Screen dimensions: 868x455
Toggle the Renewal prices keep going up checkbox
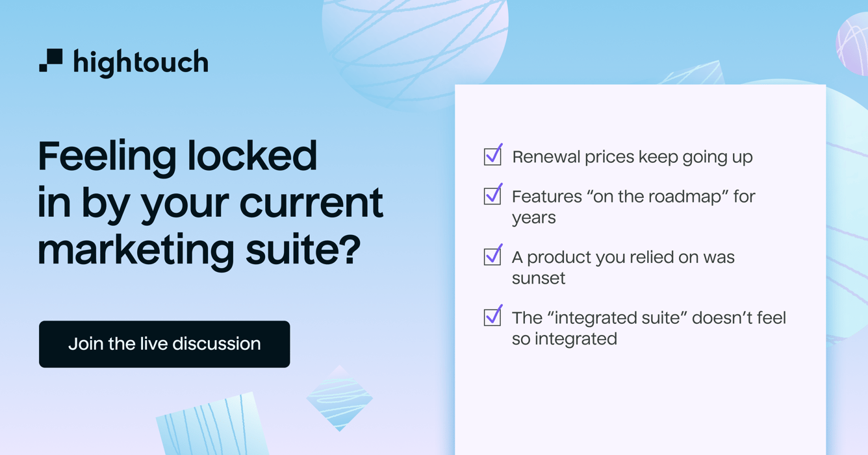point(492,156)
